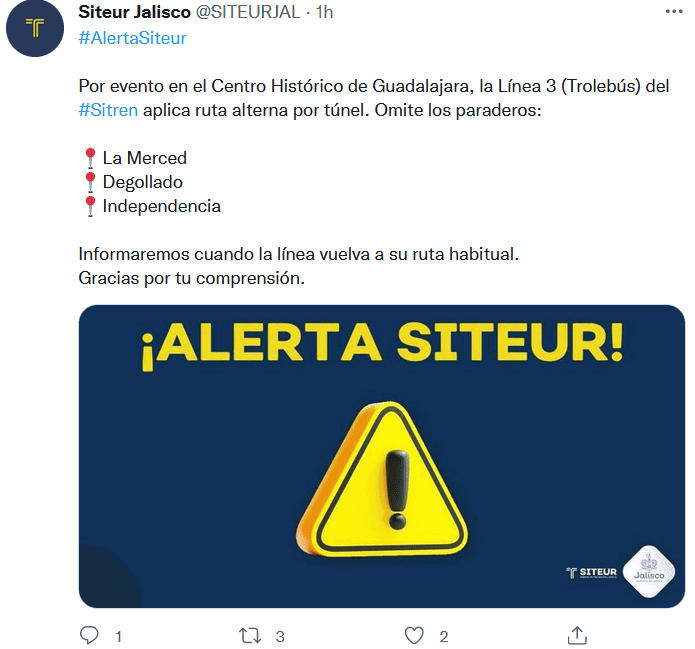The image size is (695, 649).
Task: Click the retweet count number 3
Action: [280, 637]
